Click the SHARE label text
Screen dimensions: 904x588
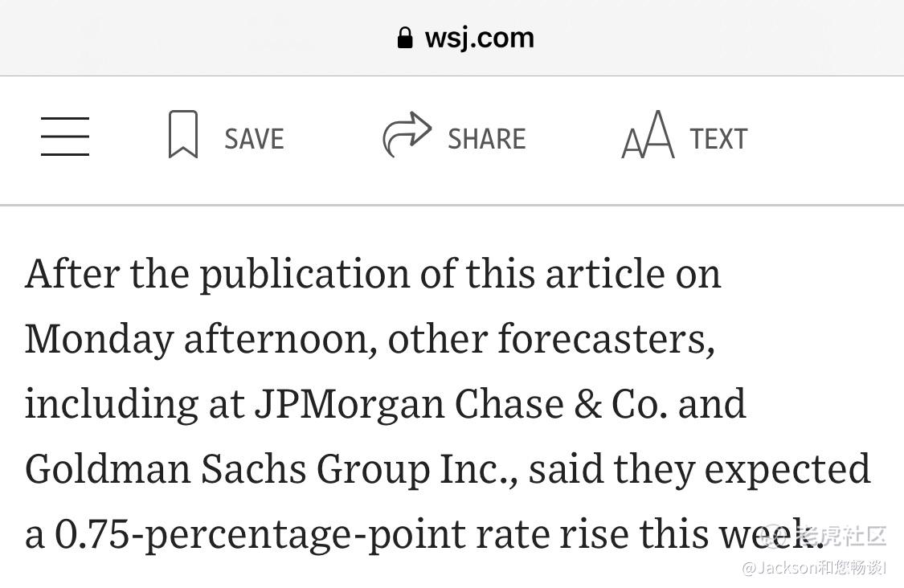tap(487, 139)
